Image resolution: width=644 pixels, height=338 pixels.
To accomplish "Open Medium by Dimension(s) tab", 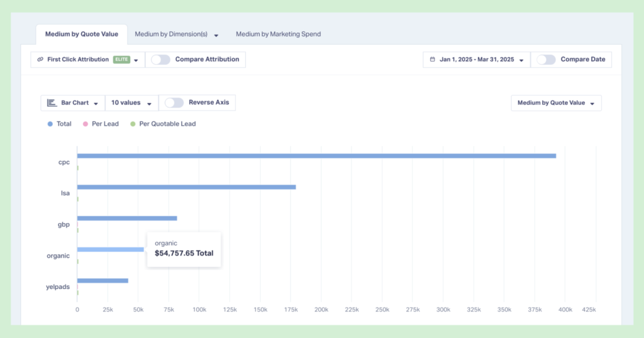I will [171, 34].
